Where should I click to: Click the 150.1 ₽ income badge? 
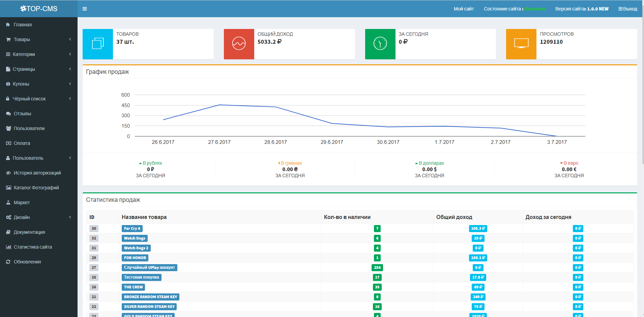(x=478, y=258)
